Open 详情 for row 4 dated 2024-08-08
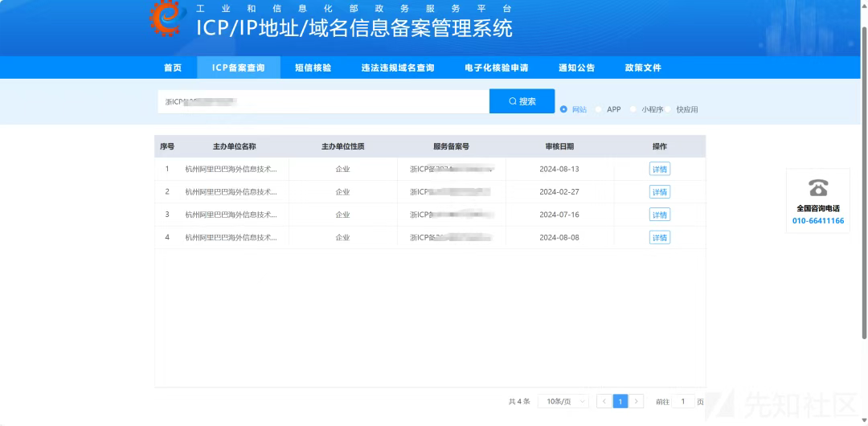Viewport: 868px width, 426px height. (x=660, y=237)
